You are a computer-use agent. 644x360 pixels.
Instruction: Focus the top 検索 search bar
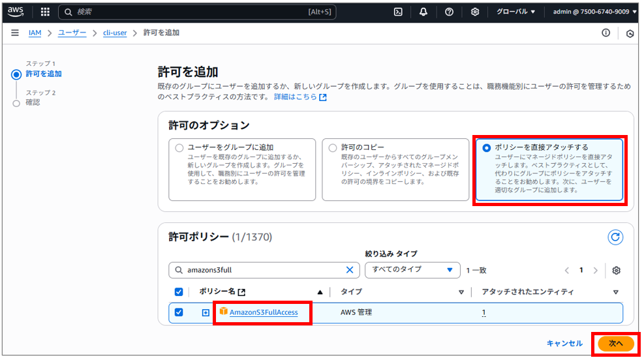tap(197, 12)
